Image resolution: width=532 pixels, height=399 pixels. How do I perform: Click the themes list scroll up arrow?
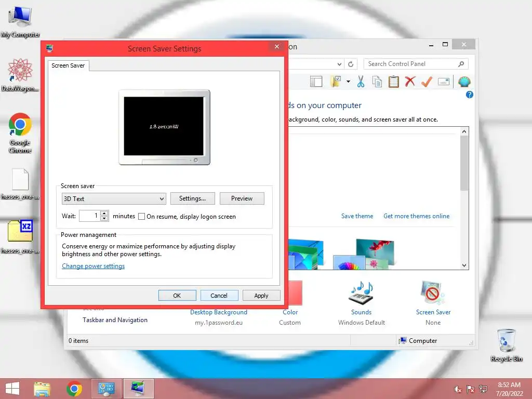pyautogui.click(x=464, y=131)
